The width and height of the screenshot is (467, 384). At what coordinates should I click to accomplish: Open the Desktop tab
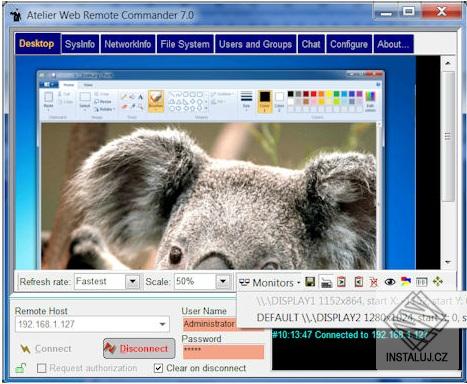[37, 44]
